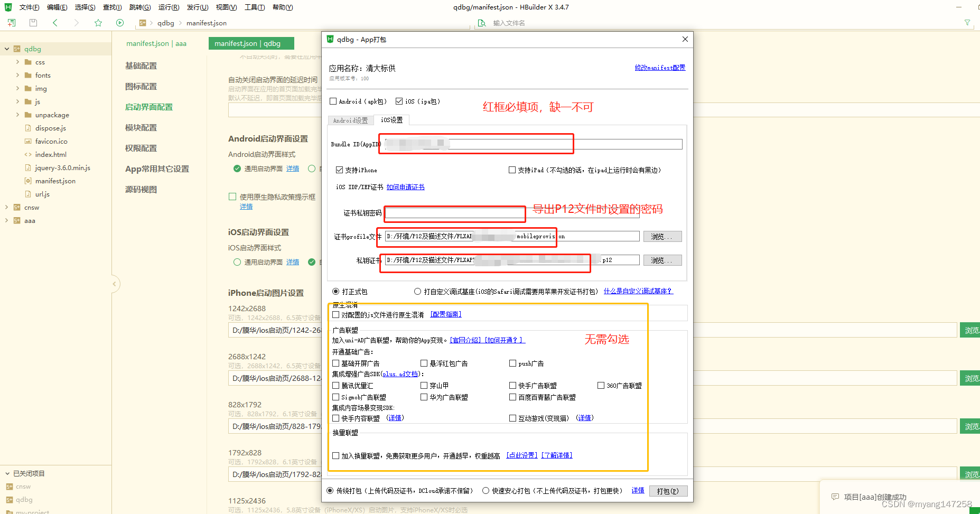Image resolution: width=980 pixels, height=514 pixels.
Task: Switch to the iOS设置 tab
Action: pos(392,120)
